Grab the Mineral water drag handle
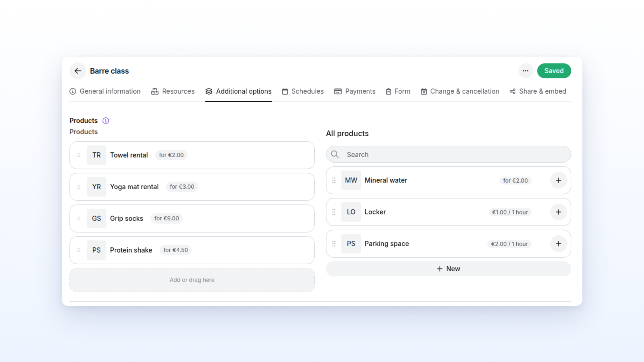The image size is (644, 362). point(334,180)
